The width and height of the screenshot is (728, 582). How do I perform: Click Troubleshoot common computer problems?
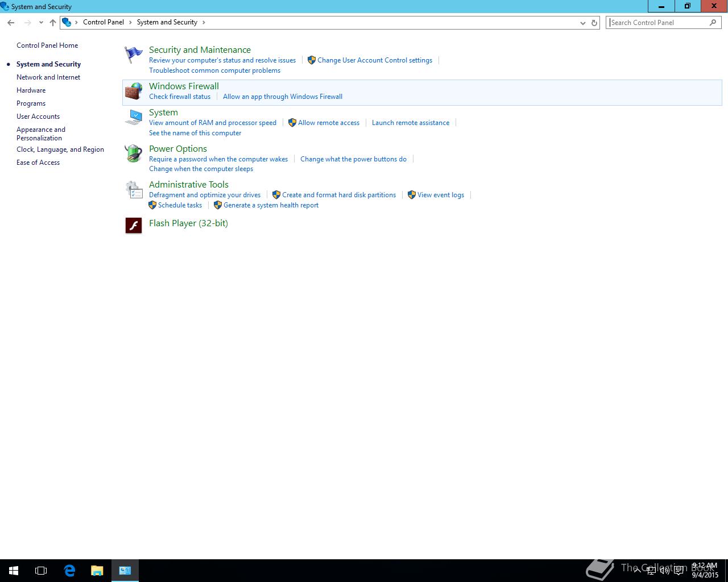click(214, 70)
